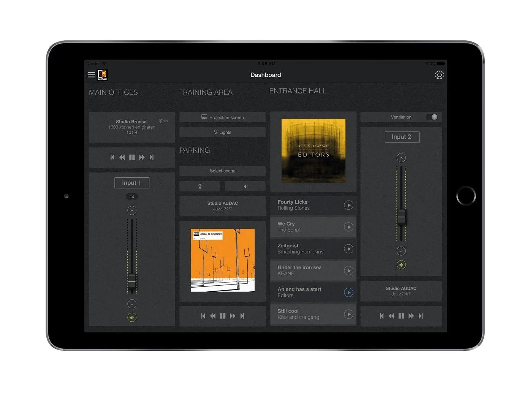This screenshot has height=400, width=532.
Task: Pause playback in Main Offices player
Action: coord(132,157)
